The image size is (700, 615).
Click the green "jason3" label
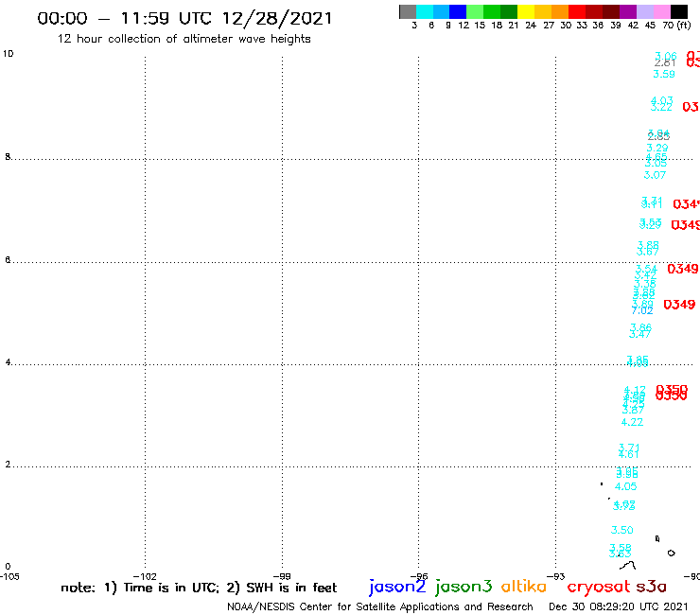pyautogui.click(x=464, y=587)
